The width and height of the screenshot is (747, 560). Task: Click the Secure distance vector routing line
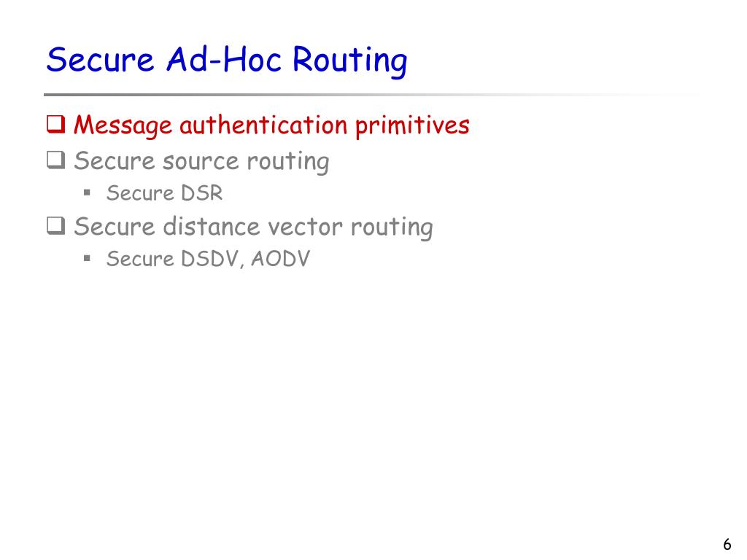click(253, 227)
